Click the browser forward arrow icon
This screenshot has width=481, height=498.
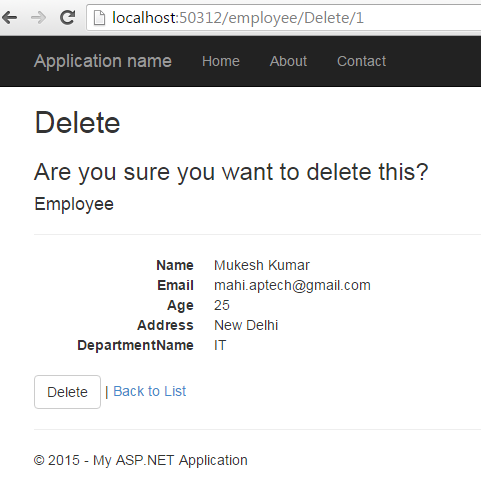pyautogui.click(x=38, y=18)
